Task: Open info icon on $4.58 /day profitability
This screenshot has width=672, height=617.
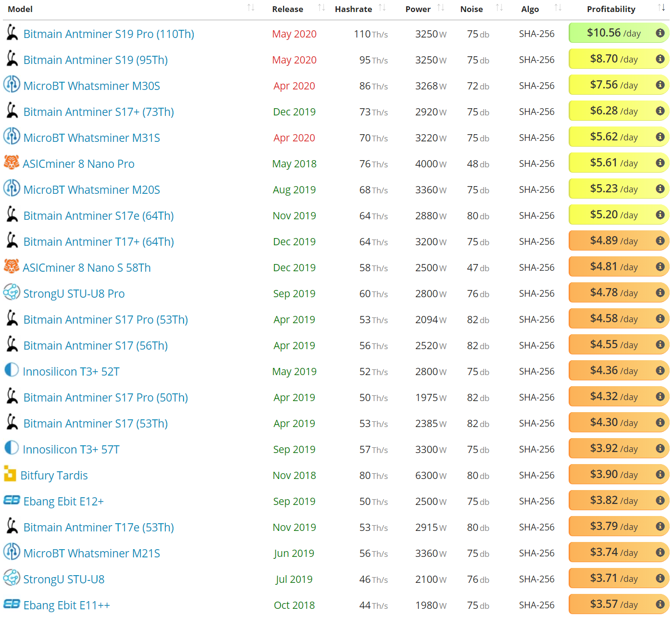Action: click(660, 318)
